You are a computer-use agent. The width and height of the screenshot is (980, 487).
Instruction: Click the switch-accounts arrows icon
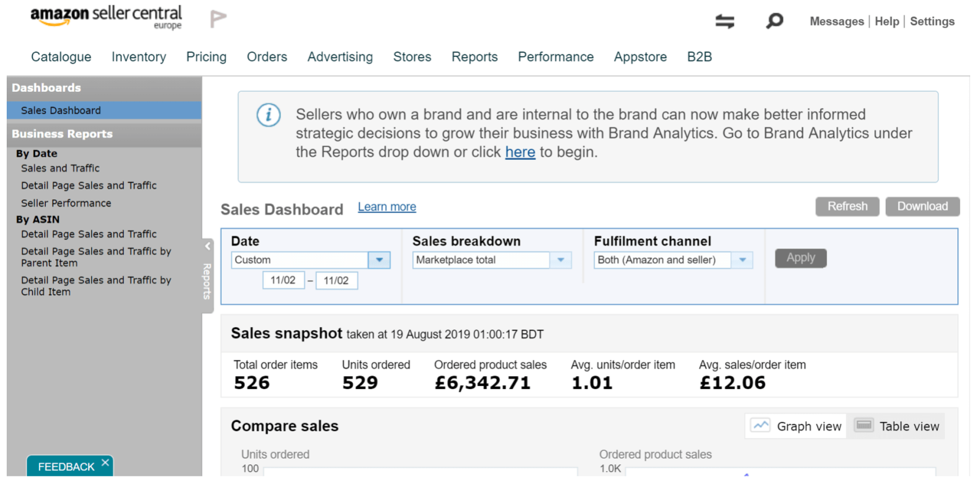pos(725,21)
